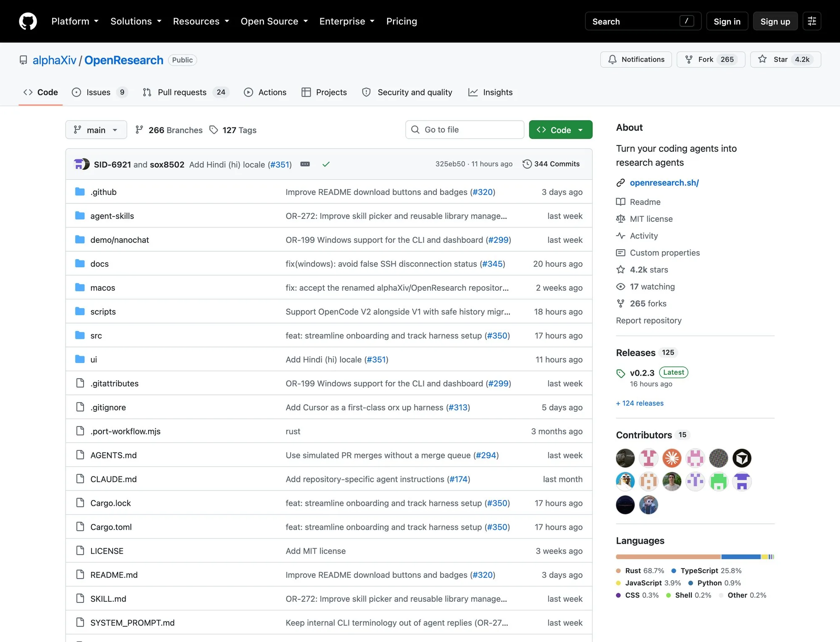Click the TypeScript segment of the languages bar

741,557
